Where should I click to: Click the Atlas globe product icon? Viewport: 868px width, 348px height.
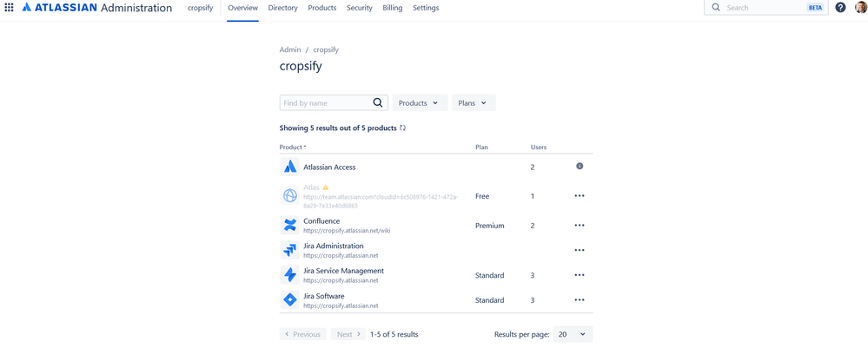point(289,196)
